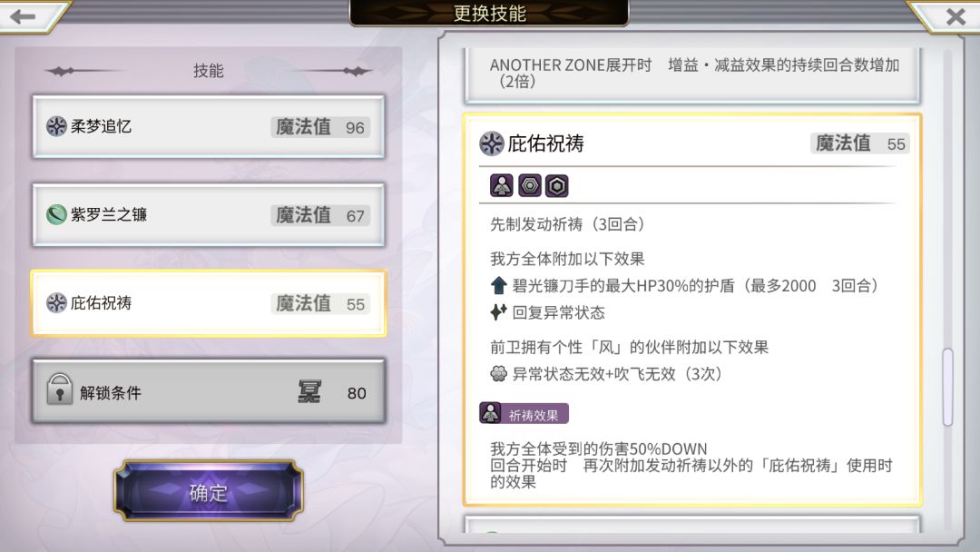Click the prayer buff icon under 庇佑祝祷
Image resolution: width=980 pixels, height=552 pixels.
tap(501, 186)
